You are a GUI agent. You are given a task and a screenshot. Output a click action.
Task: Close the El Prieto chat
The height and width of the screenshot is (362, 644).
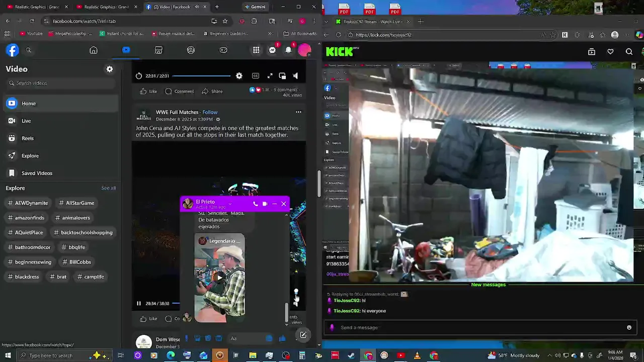[x=284, y=204]
